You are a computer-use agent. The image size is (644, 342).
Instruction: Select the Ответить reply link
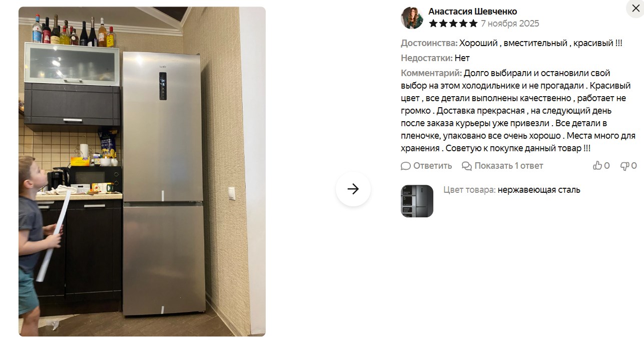click(x=432, y=166)
